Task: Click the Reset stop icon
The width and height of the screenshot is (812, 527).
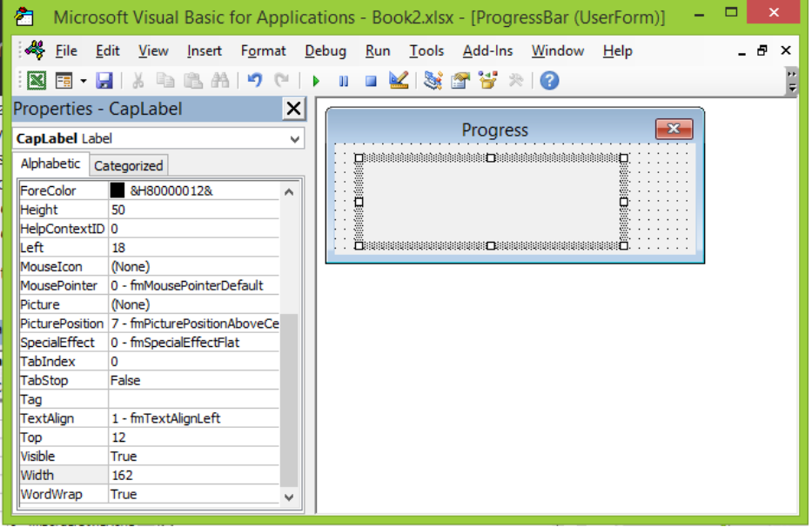Action: pyautogui.click(x=371, y=81)
